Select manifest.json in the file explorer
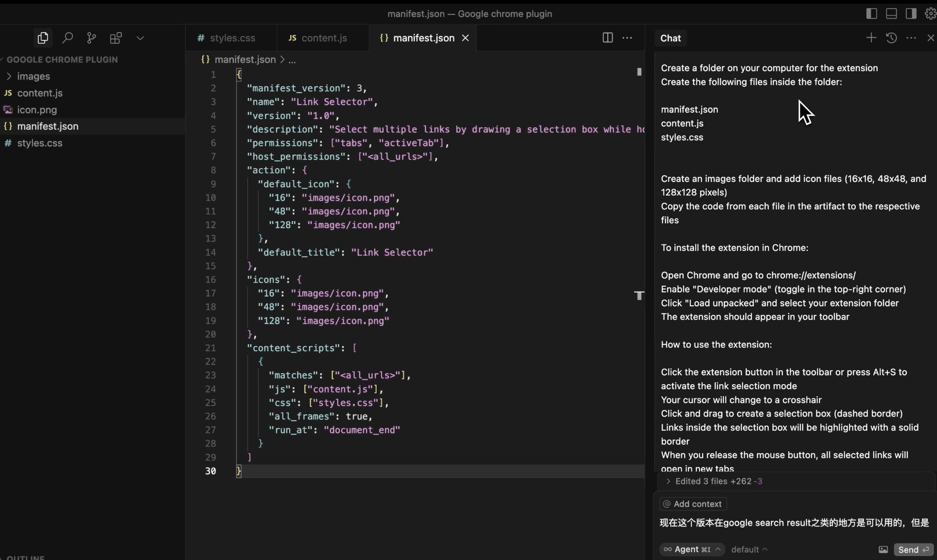This screenshot has width=937, height=560. click(x=93, y=126)
